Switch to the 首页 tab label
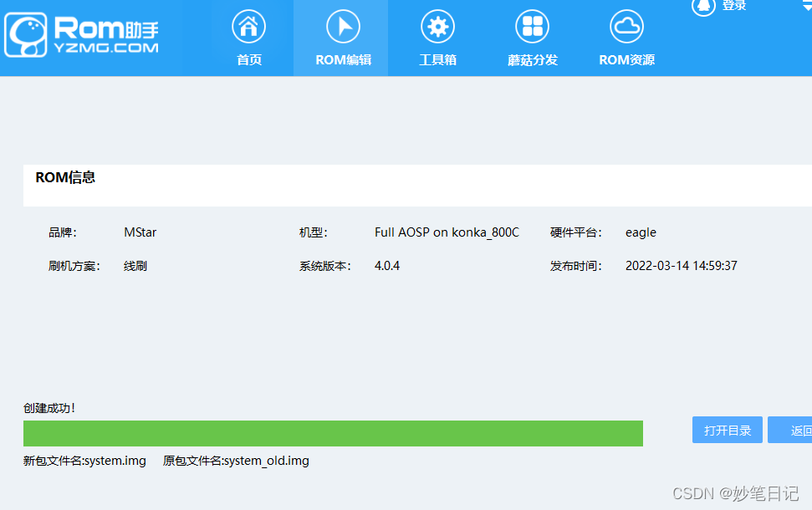 (x=249, y=60)
